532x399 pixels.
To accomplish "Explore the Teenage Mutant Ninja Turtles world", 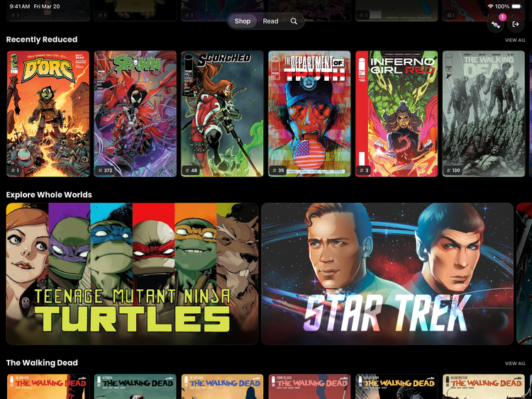I will [x=133, y=274].
